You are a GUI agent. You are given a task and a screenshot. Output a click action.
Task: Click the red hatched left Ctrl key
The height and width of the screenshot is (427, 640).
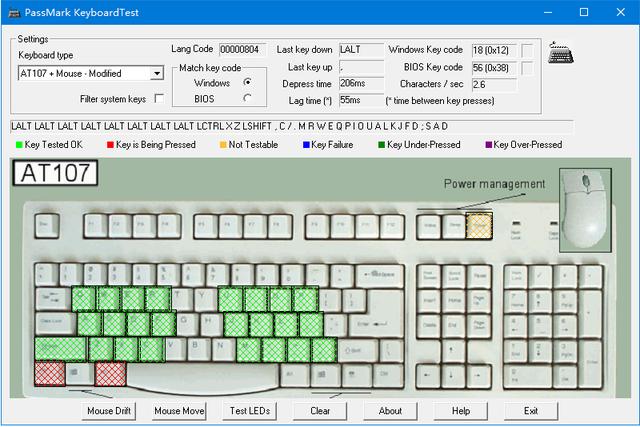point(49,374)
